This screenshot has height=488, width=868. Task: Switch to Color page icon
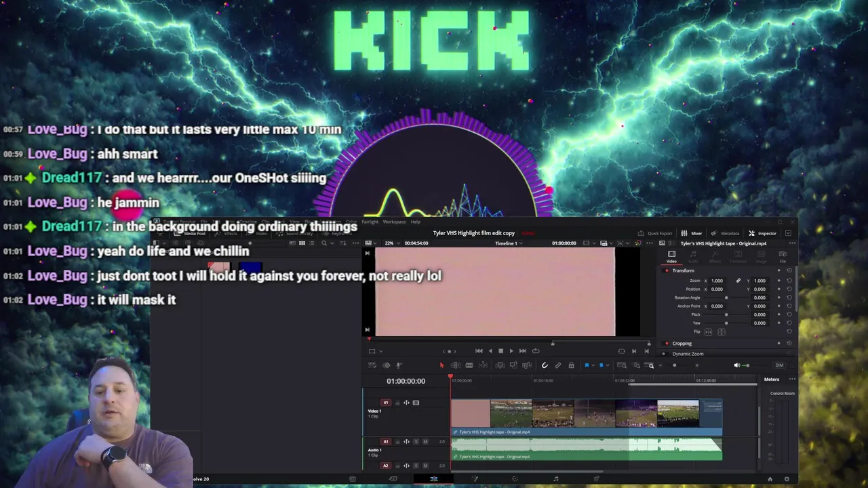[515, 479]
